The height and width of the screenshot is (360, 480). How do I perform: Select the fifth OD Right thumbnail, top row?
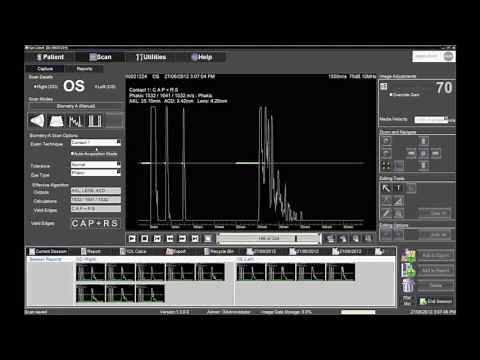(x=210, y=272)
